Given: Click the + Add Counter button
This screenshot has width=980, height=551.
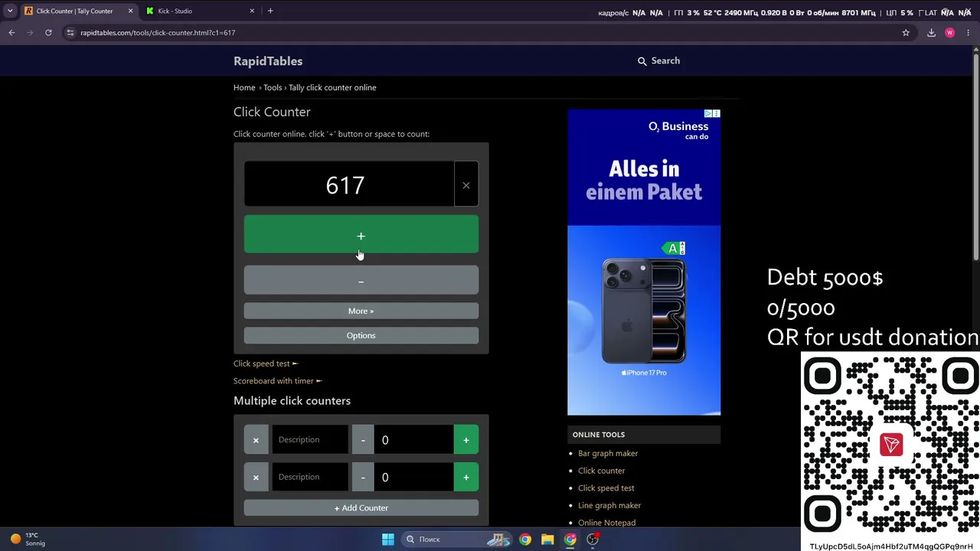Looking at the screenshot, I should point(361,508).
